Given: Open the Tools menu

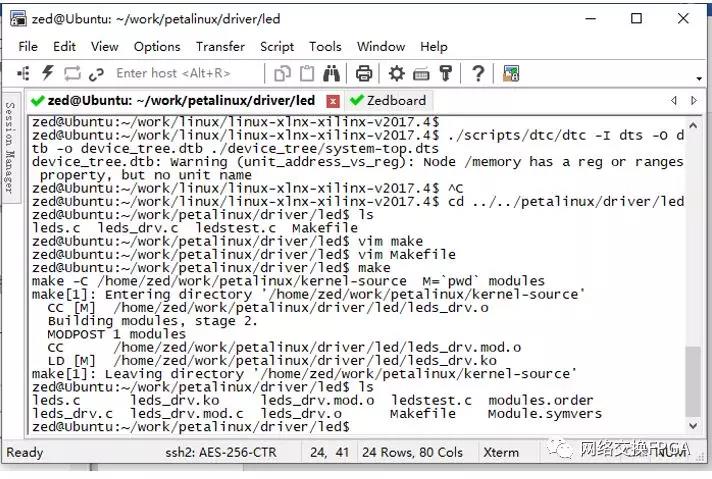Looking at the screenshot, I should [325, 46].
